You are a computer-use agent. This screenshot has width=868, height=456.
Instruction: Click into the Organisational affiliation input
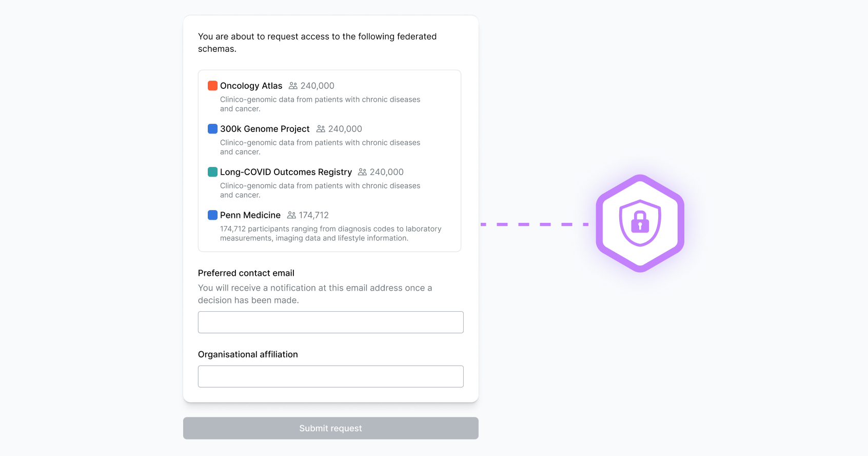(330, 376)
